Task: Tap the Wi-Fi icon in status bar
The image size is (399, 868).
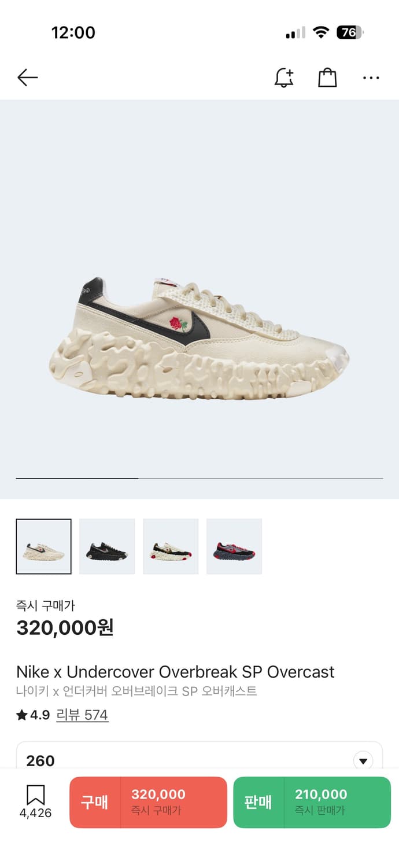Action: click(321, 32)
